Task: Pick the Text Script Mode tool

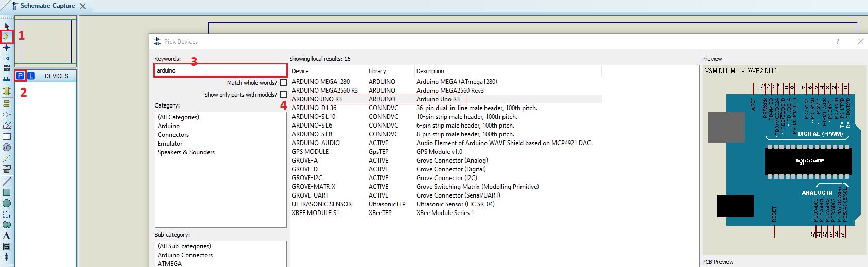Action: pyautogui.click(x=7, y=69)
